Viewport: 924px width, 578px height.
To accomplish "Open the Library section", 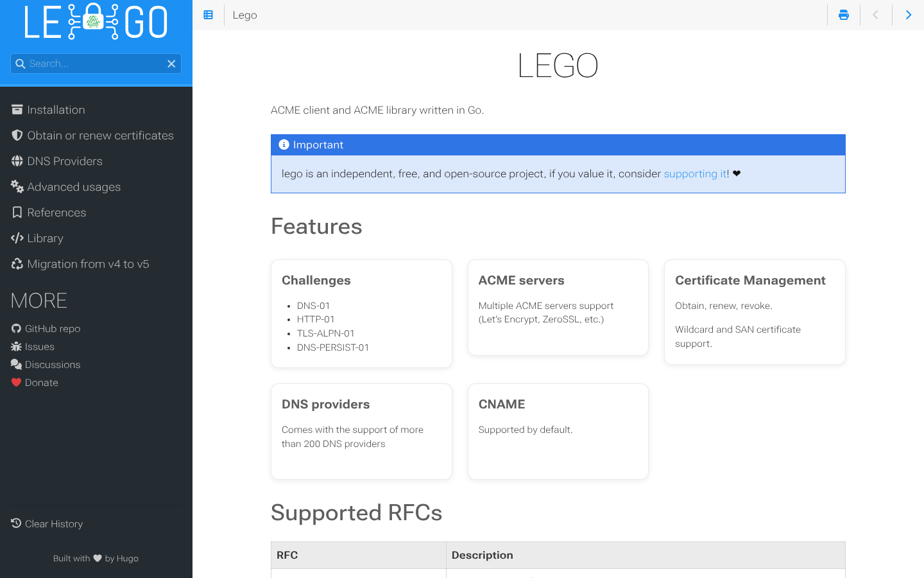I will coord(45,238).
